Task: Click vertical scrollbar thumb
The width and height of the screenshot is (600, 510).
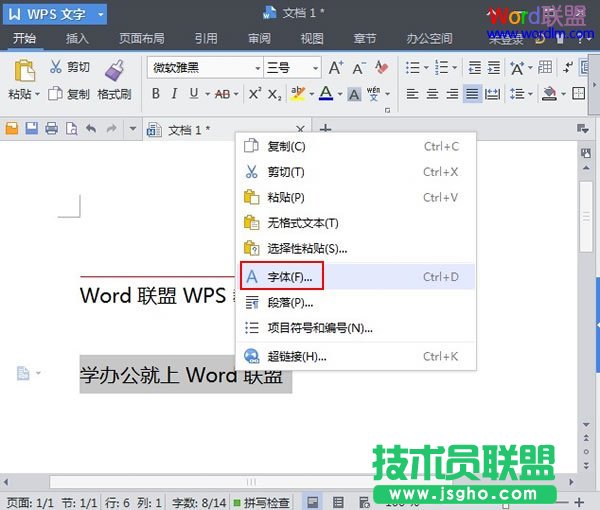Action: [x=586, y=217]
